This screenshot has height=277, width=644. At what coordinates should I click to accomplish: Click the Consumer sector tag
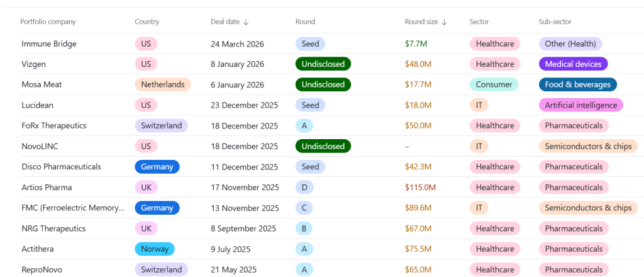pyautogui.click(x=494, y=84)
